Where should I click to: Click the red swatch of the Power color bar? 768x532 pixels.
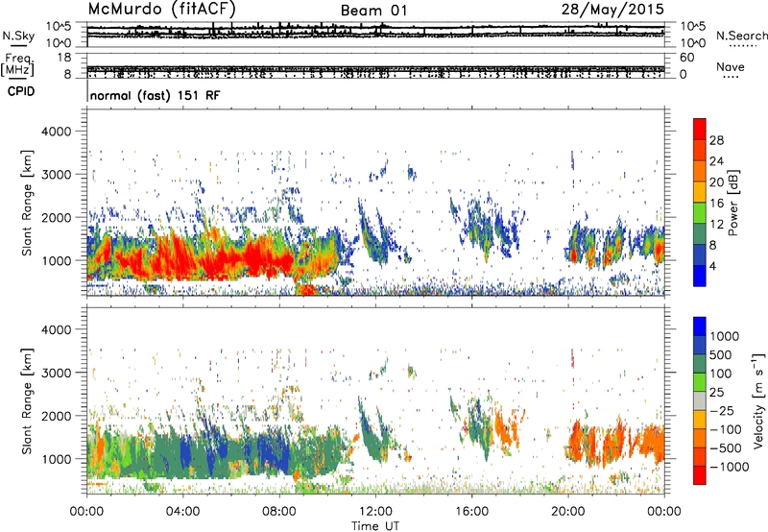tap(700, 130)
